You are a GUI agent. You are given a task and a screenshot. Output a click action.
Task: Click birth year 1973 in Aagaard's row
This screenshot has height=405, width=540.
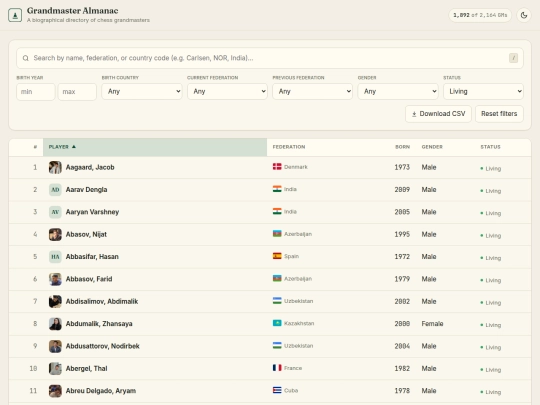click(402, 167)
